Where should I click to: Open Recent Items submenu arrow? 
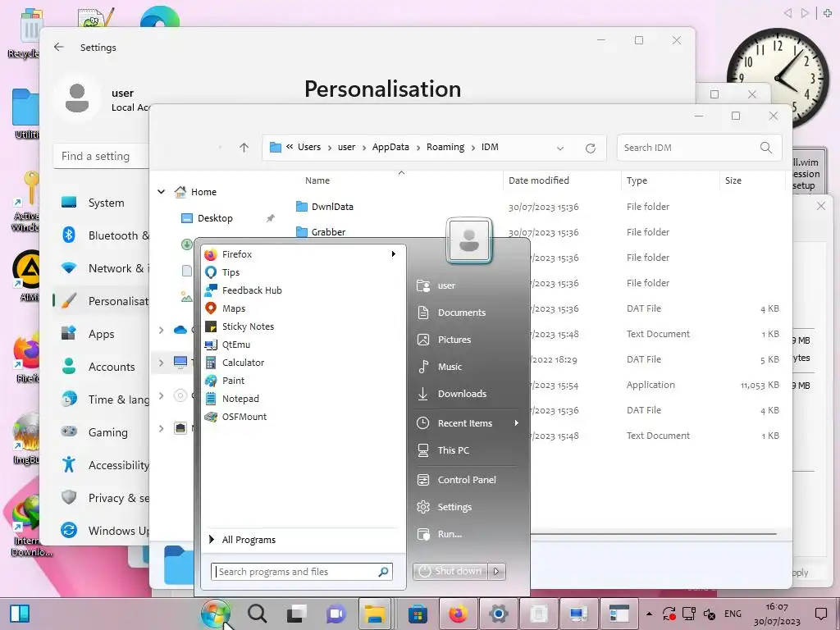(517, 423)
